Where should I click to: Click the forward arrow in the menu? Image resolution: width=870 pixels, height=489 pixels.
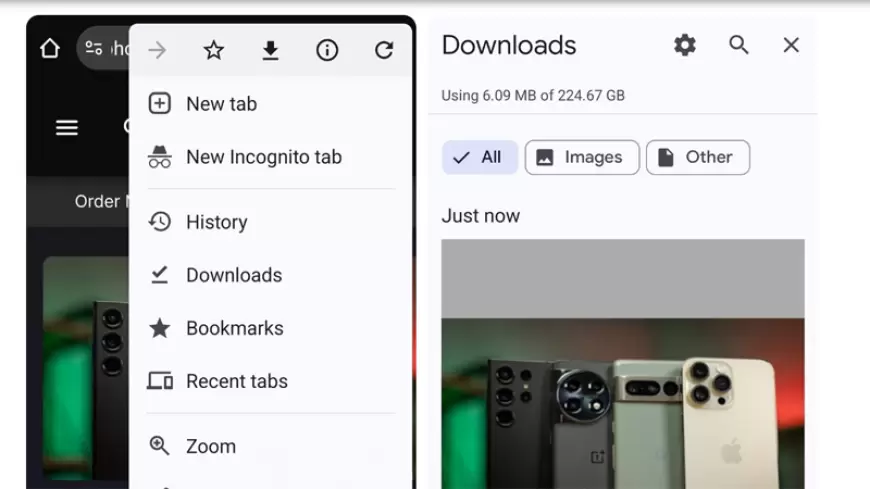(x=157, y=50)
